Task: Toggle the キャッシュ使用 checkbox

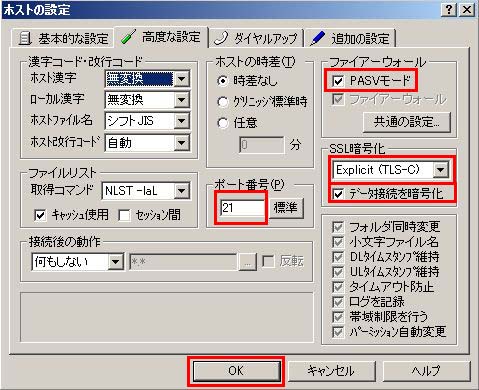Action: pyautogui.click(x=40, y=215)
